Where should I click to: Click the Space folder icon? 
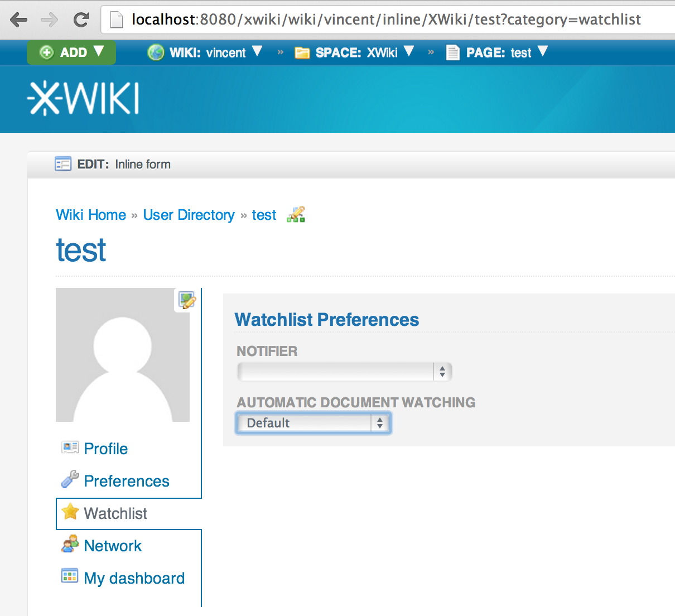tap(302, 53)
